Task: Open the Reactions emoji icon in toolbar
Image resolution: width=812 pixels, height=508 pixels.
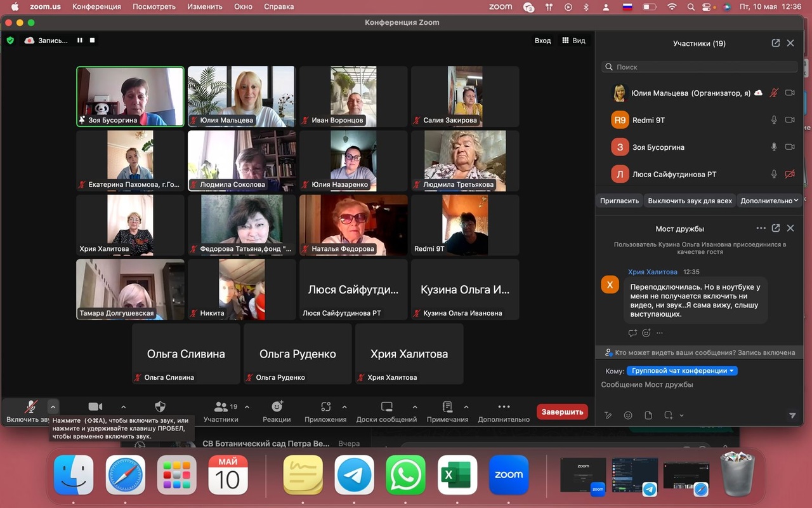Action: pos(277,407)
